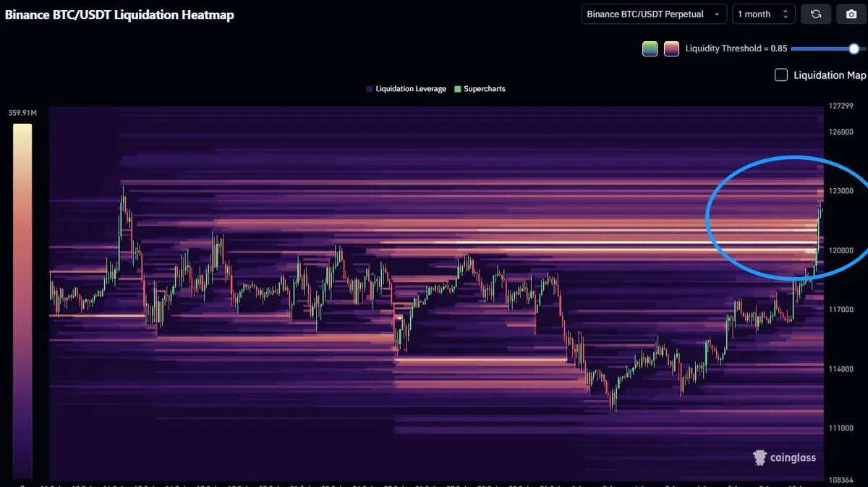This screenshot has width=868, height=487.
Task: Toggle the Liquidation Leverage legend item
Action: coord(406,89)
